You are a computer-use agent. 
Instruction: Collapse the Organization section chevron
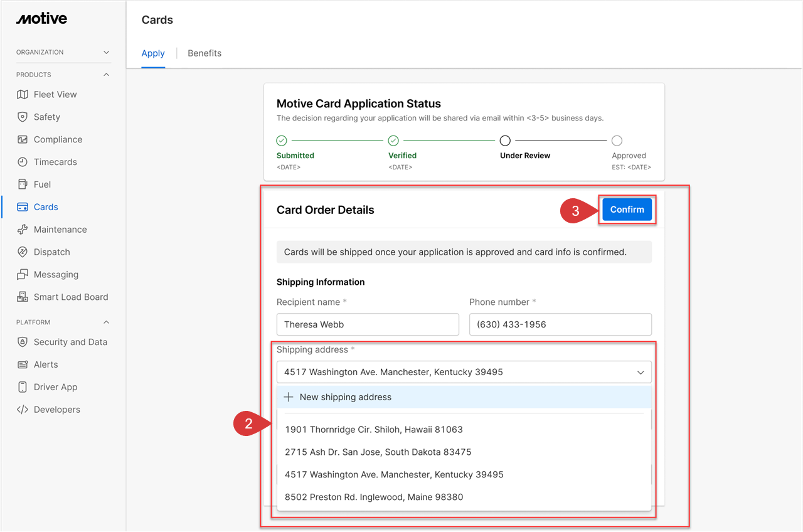106,53
